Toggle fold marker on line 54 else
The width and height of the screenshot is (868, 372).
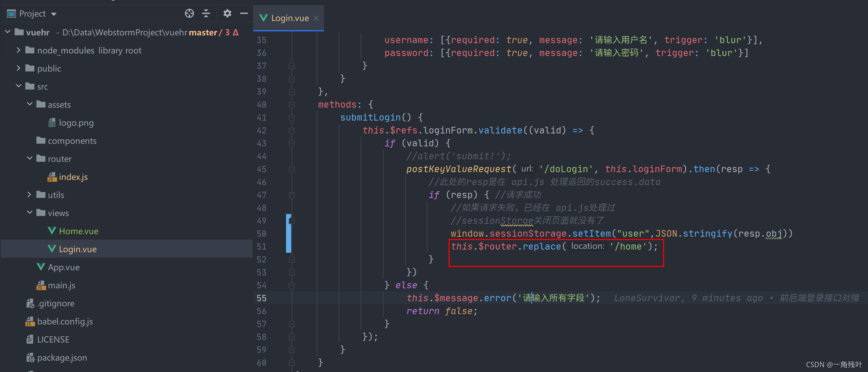coord(292,285)
